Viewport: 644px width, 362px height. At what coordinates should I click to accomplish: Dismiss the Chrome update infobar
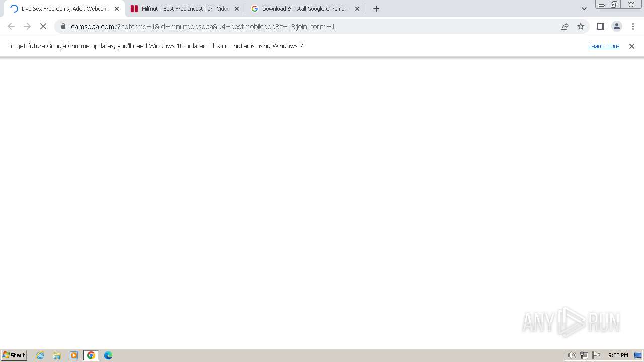click(632, 46)
